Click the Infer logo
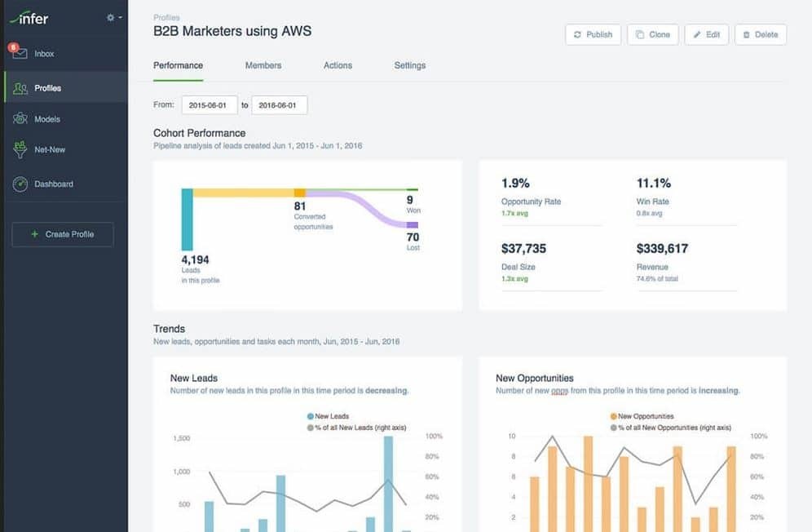 [x=31, y=17]
